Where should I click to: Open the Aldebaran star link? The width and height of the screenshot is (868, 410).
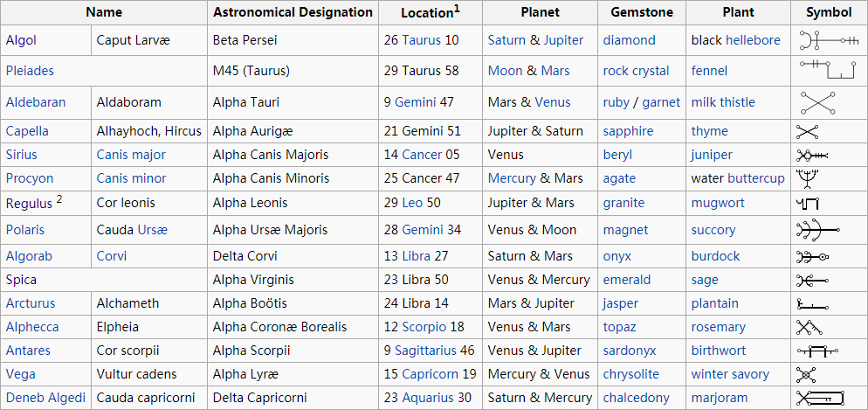[36, 102]
